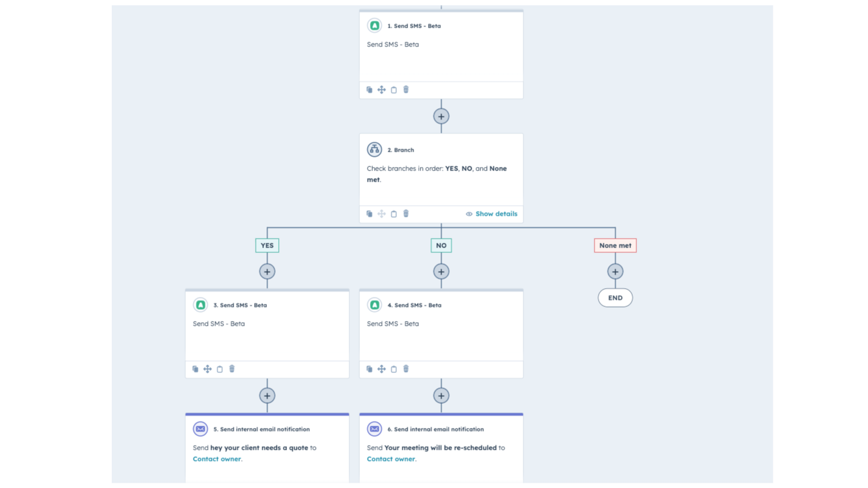Open the 1. Send SMS - Beta title
Image resolution: width=868 pixels, height=488 pixels.
click(x=414, y=26)
